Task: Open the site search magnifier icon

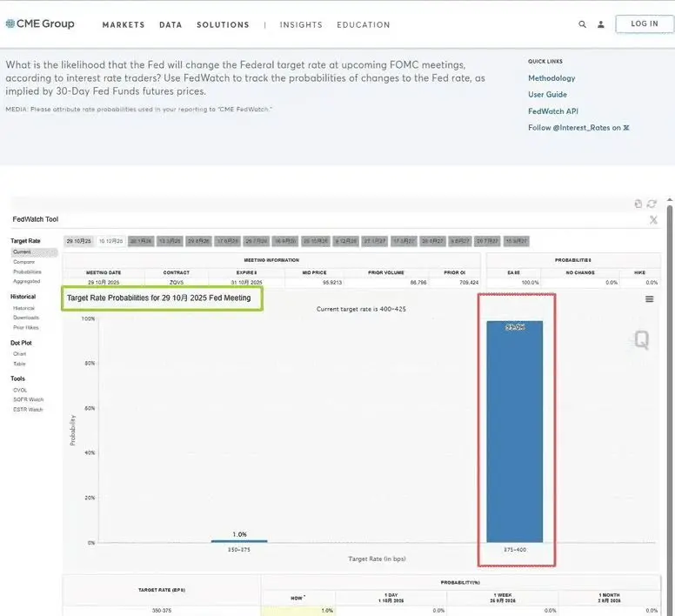Action: point(582,24)
